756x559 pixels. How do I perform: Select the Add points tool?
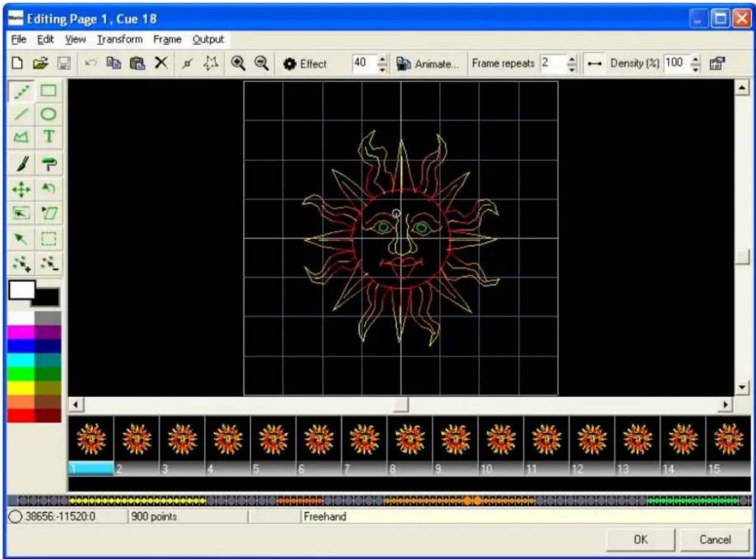tap(22, 264)
